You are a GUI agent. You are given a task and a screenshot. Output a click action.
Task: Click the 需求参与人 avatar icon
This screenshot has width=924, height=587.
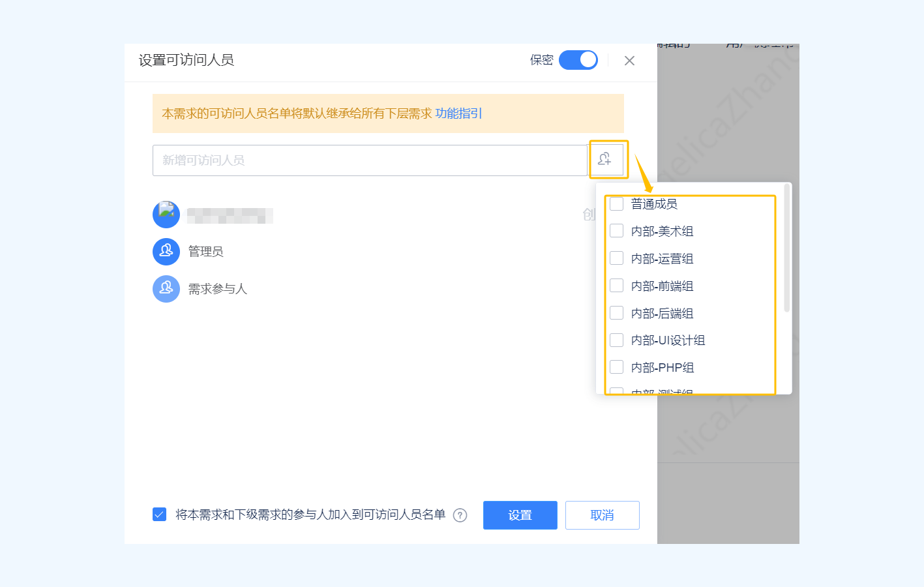point(166,289)
